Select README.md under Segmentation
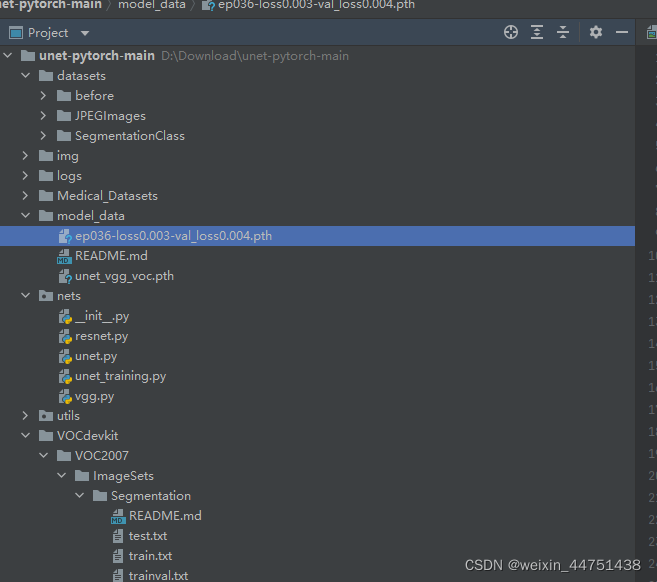This screenshot has width=657, height=582. click(x=165, y=516)
